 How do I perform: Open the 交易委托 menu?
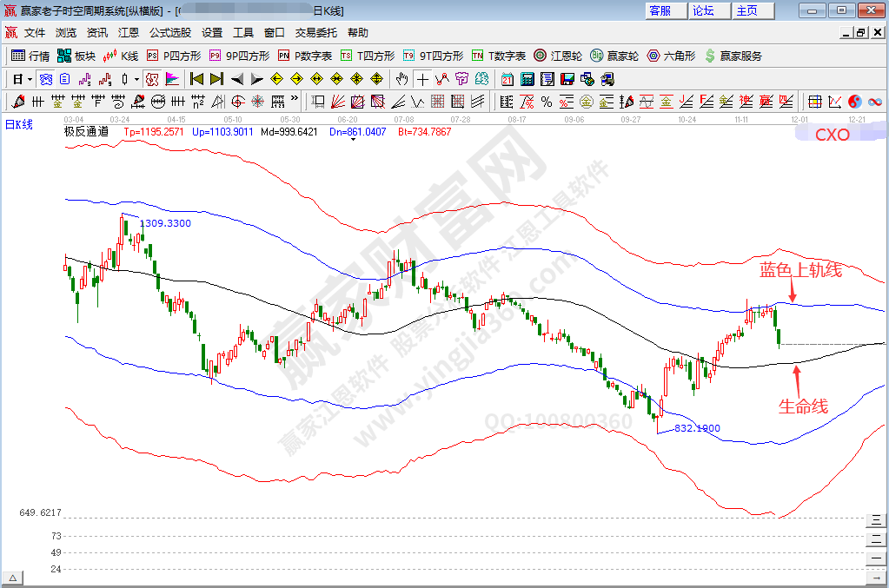coord(316,33)
